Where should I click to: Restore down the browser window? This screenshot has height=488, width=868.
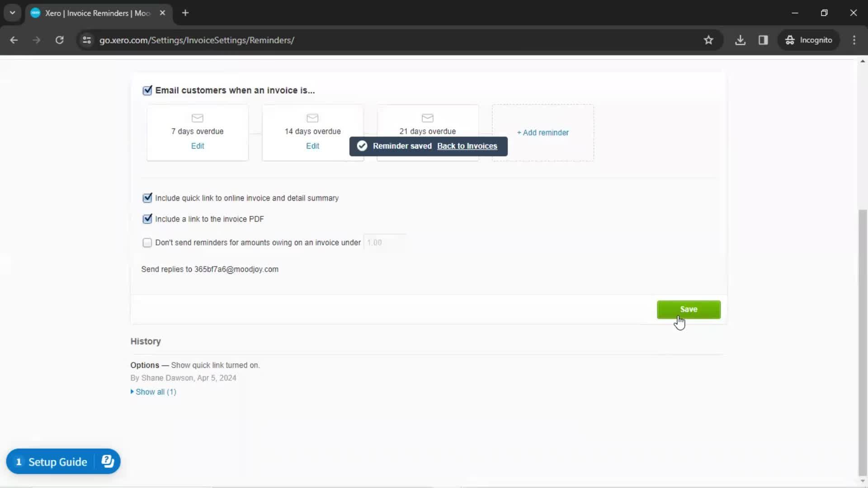pos(824,13)
